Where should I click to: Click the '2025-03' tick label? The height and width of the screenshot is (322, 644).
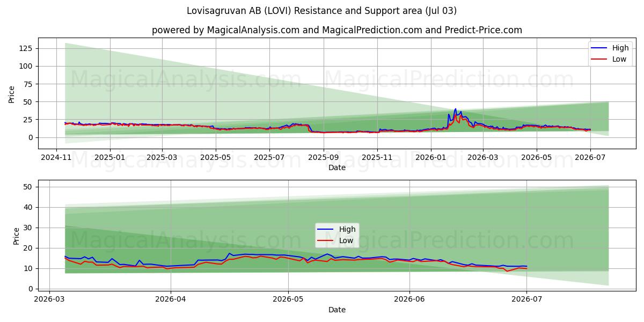pos(162,158)
